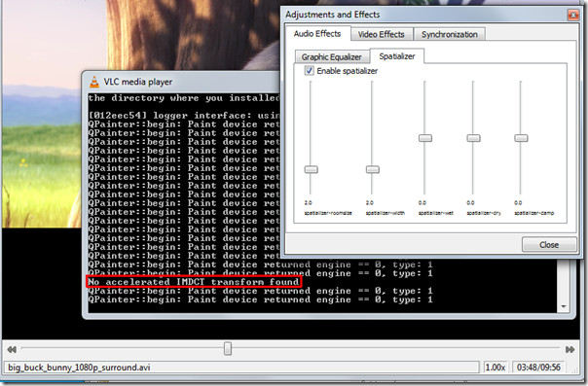The height and width of the screenshot is (386, 588).
Task: Click the spatializer-roomsize slider handle
Action: click(x=311, y=169)
